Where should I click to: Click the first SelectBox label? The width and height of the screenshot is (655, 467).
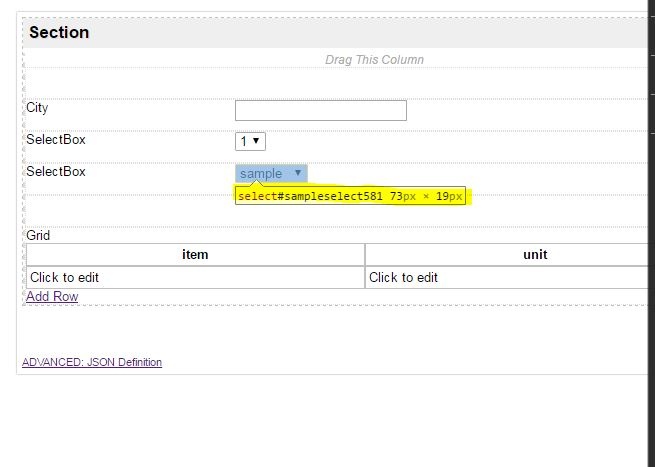click(x=56, y=140)
